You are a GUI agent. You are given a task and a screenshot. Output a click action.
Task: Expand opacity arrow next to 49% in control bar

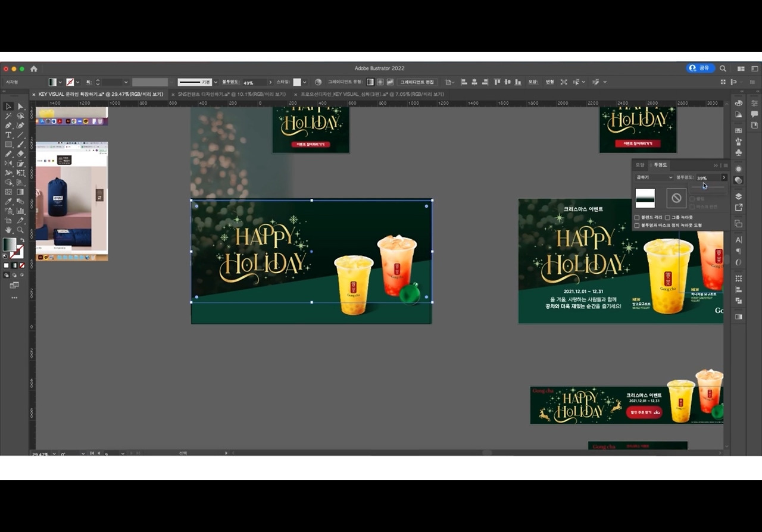[x=270, y=82]
